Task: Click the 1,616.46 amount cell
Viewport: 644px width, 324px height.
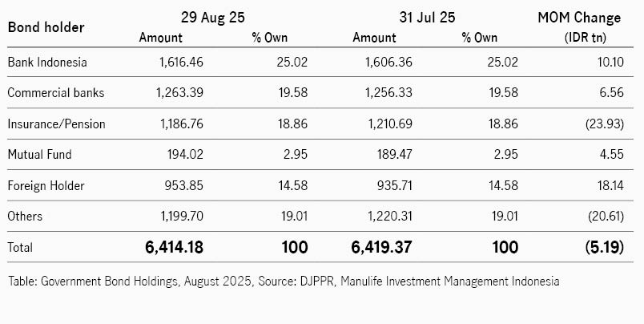Action: tap(182, 62)
